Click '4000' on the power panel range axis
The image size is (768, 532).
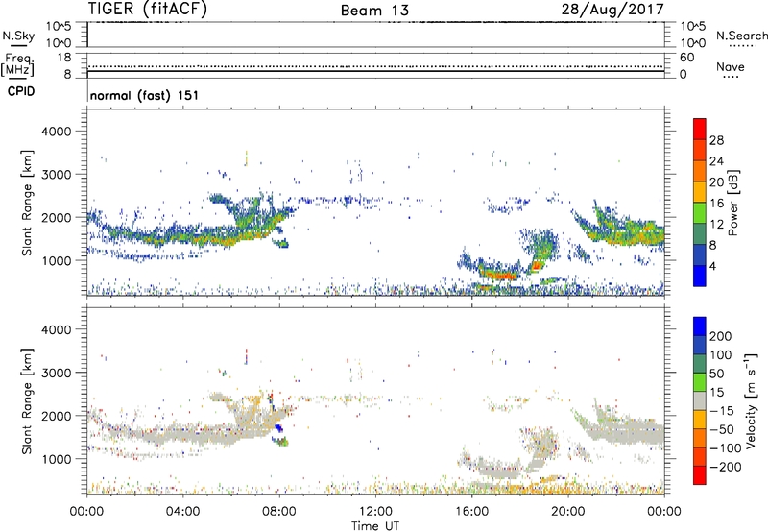click(56, 132)
